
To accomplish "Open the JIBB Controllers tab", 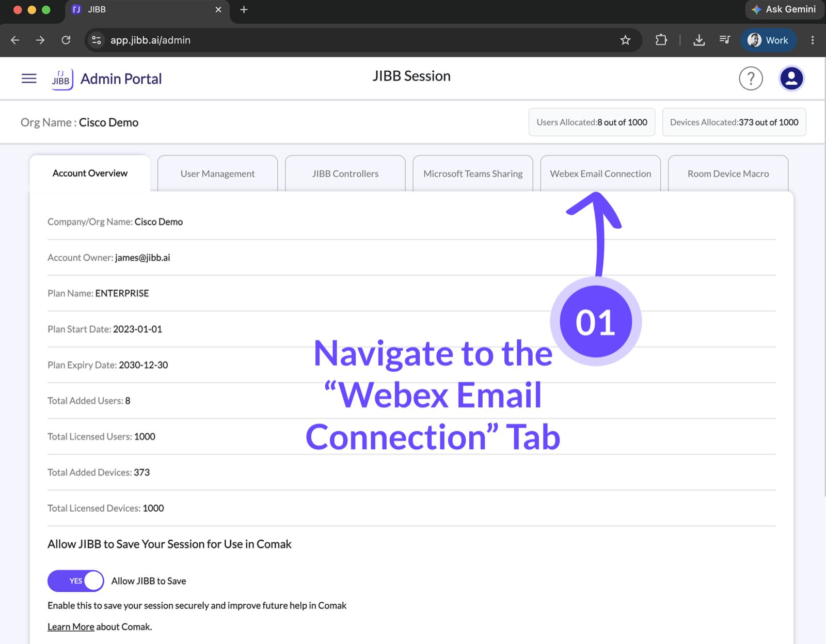I will [x=345, y=174].
